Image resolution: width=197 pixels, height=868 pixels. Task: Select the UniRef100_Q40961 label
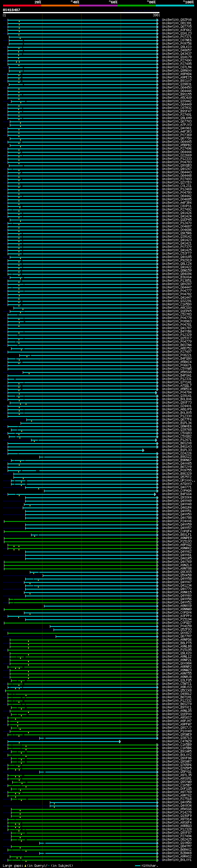[x=176, y=128]
